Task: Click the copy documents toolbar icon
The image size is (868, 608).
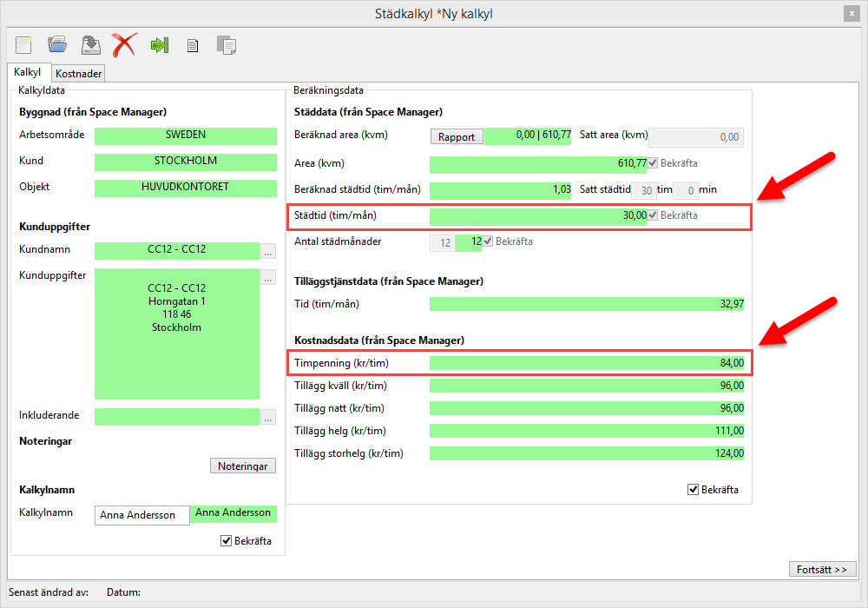Action: 226,45
